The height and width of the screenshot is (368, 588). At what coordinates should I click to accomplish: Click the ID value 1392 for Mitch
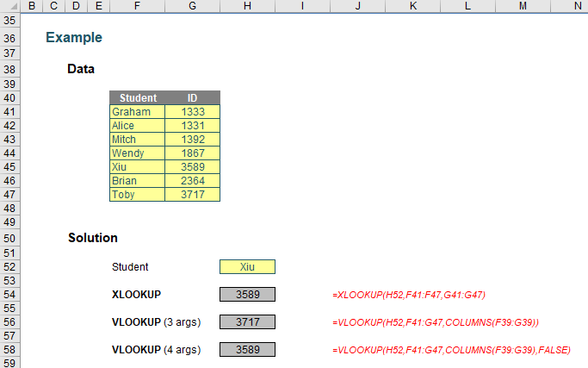point(192,140)
